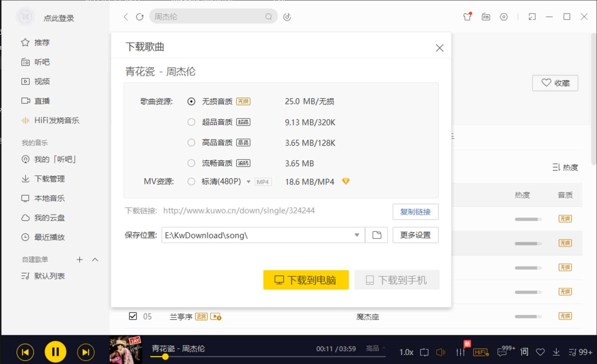Open comments icon showing 999+
597x364 pixels.
tap(502, 352)
